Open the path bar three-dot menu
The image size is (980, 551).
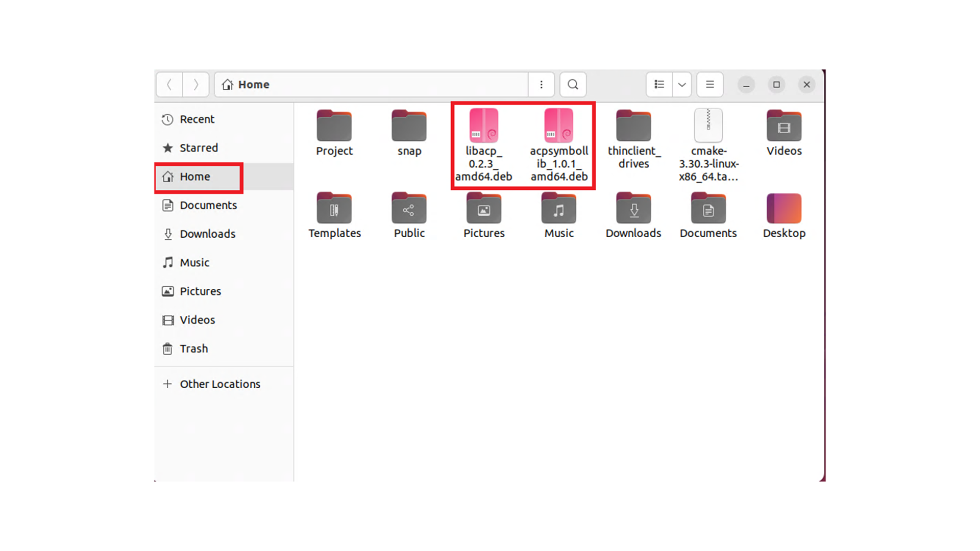(541, 85)
